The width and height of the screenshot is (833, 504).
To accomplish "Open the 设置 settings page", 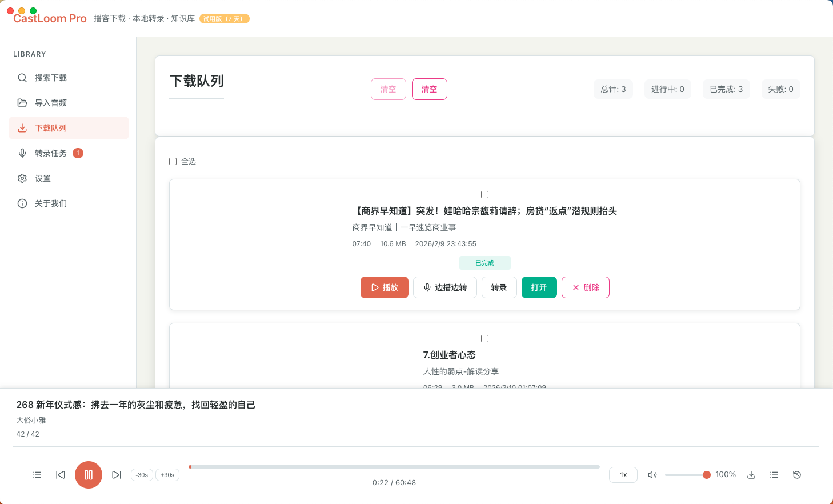I will [42, 178].
